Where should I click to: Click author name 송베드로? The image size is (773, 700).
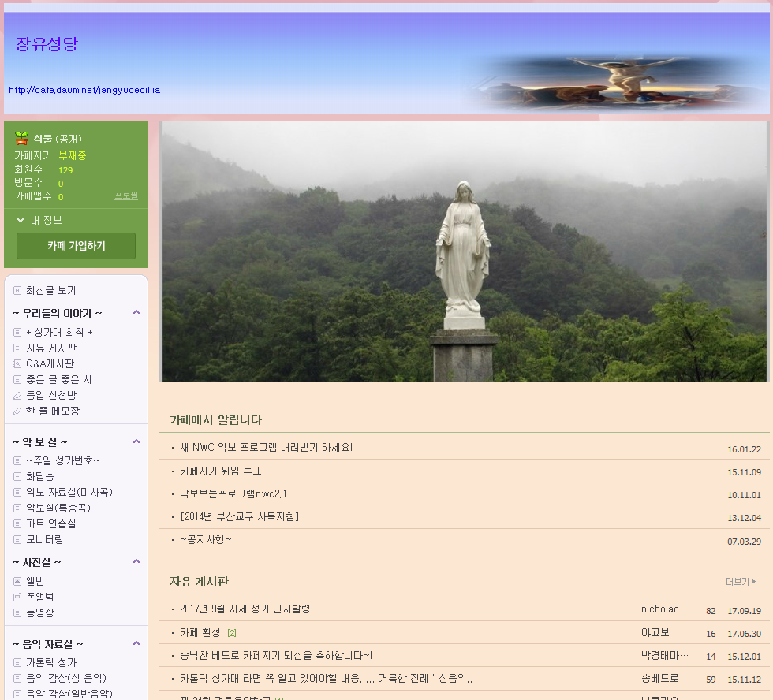coord(659,679)
